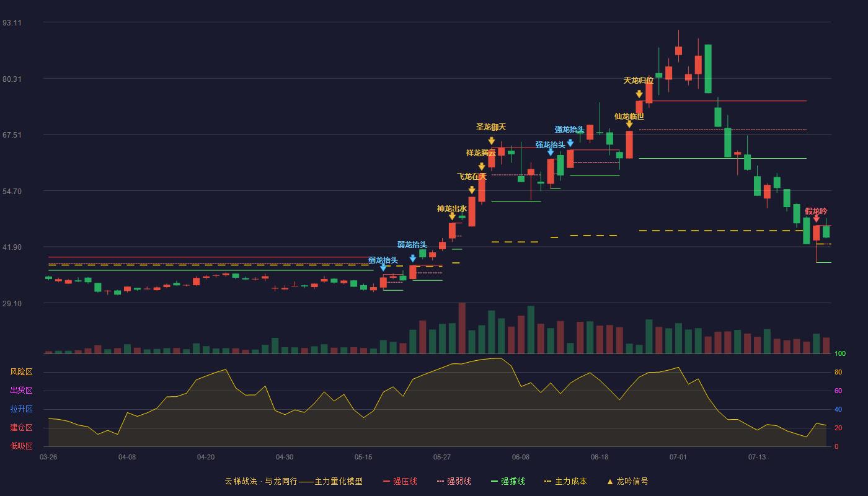Click the red candlestick beneath the 天龙归位 label
The width and height of the screenshot is (868, 496).
tap(639, 108)
